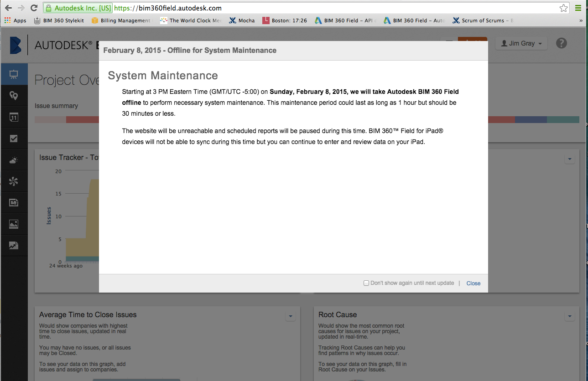The width and height of the screenshot is (588, 381).
Task: Open the checklist checkmark sidebar icon
Action: [x=14, y=139]
